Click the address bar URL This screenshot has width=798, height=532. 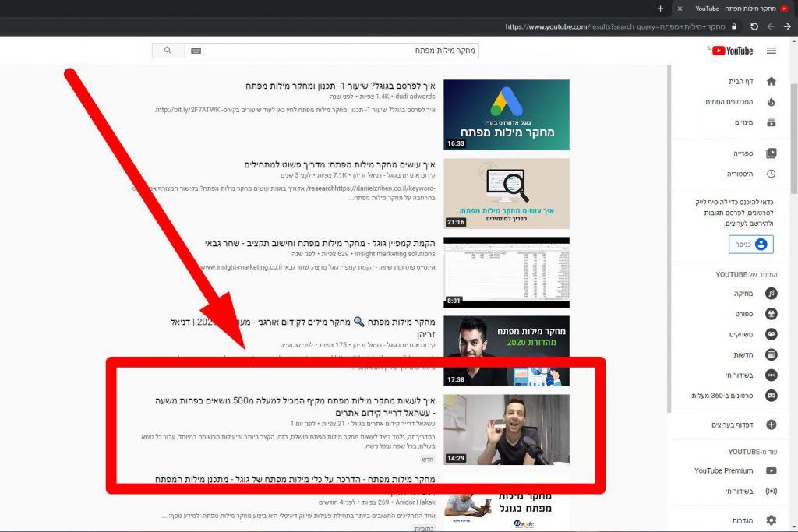pyautogui.click(x=615, y=26)
